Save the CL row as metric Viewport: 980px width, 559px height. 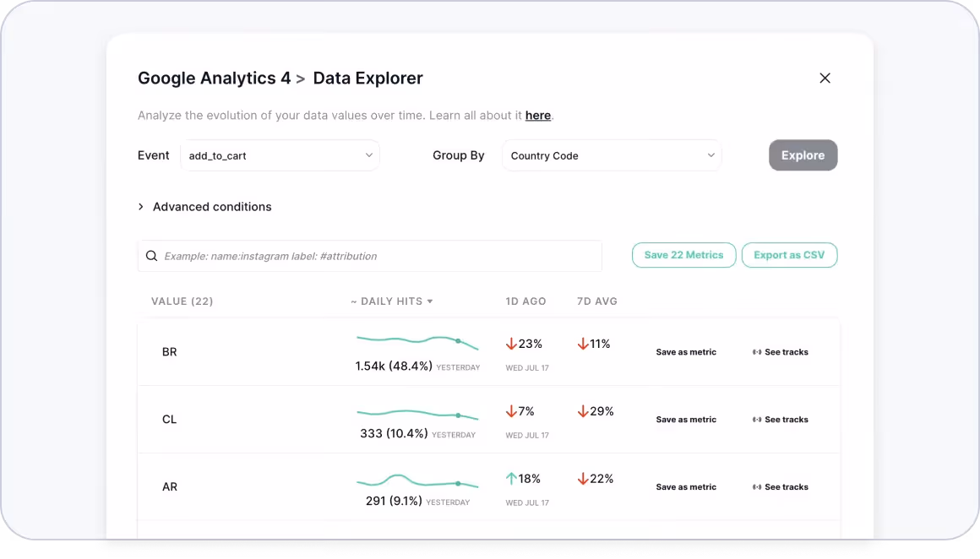click(686, 420)
